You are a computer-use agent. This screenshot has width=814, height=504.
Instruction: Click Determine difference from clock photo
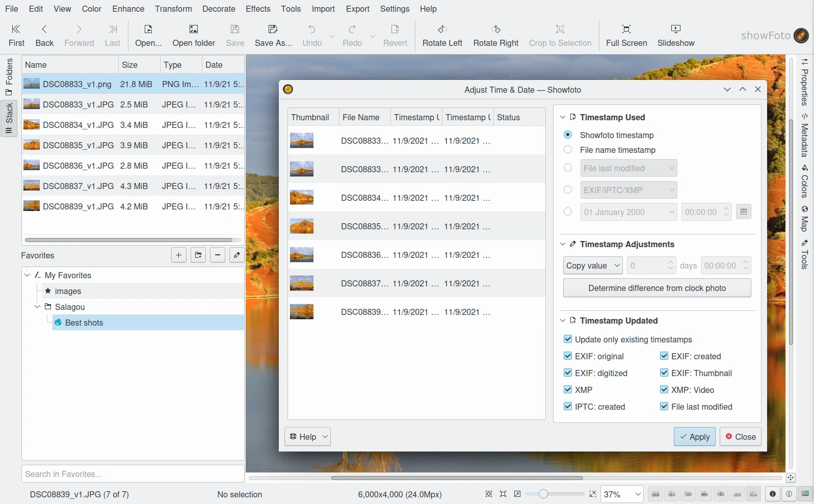[x=657, y=288]
